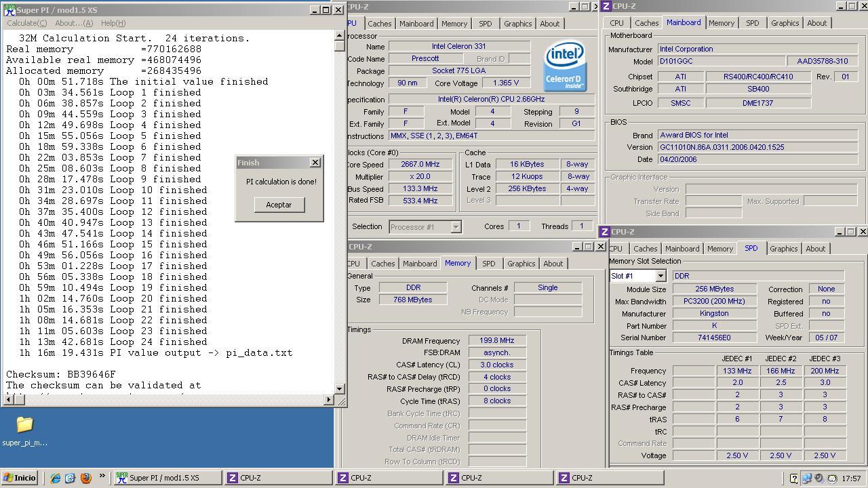Click the Super PI vertical scrollbar up arrow
Image resolution: width=868 pixels, height=488 pixels.
[x=340, y=37]
